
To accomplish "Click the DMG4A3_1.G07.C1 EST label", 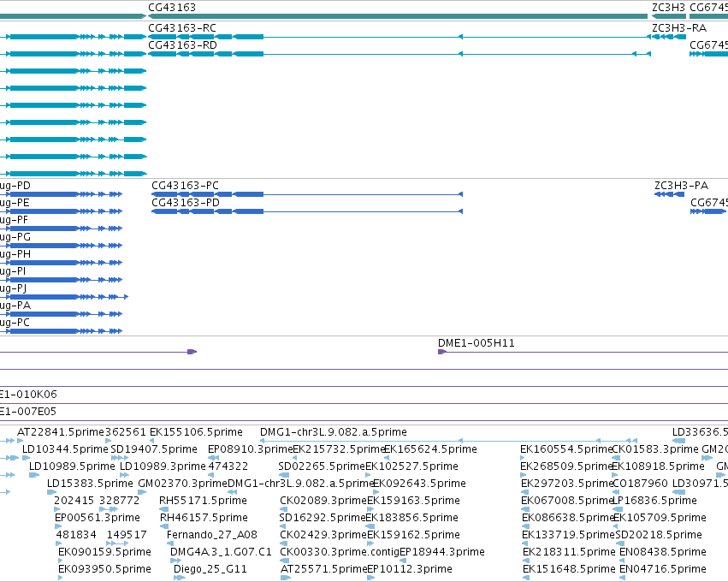I will pos(221,552).
